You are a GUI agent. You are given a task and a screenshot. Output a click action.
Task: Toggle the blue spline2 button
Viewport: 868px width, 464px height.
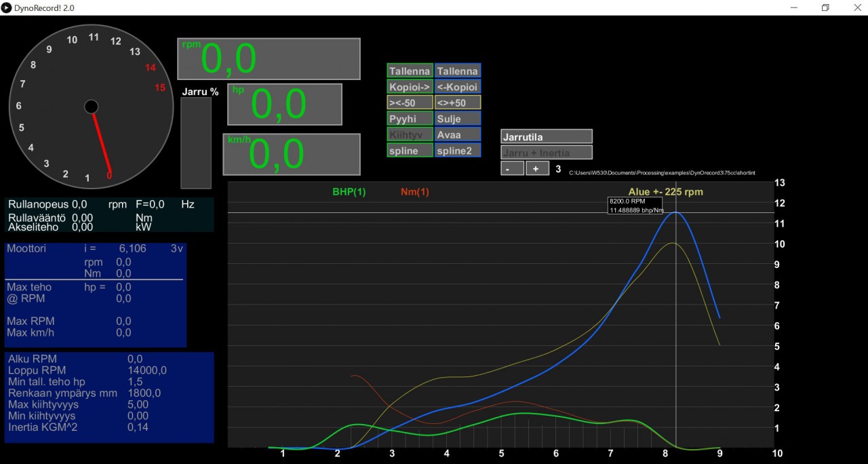(x=457, y=151)
